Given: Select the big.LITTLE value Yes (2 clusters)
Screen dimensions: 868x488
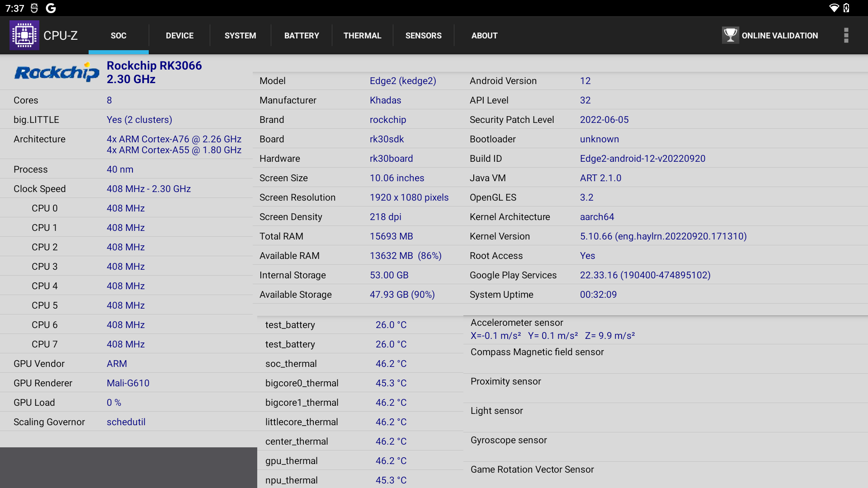Looking at the screenshot, I should click(139, 120).
